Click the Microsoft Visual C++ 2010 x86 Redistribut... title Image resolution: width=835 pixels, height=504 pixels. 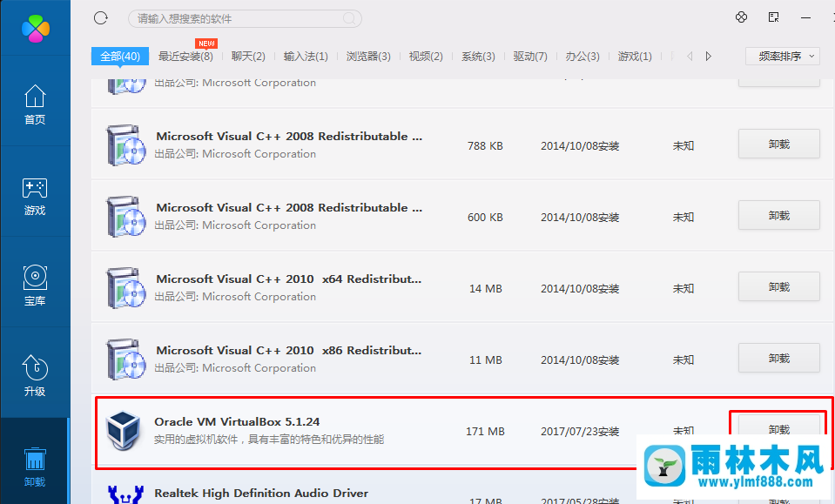(288, 350)
